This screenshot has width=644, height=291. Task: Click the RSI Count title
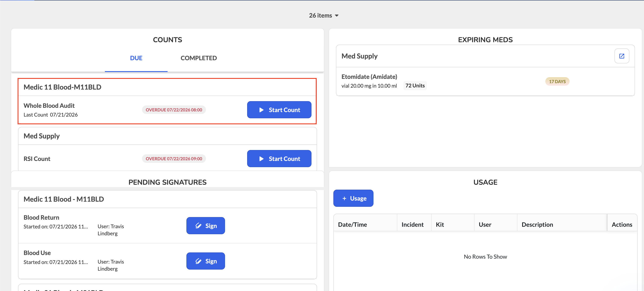[37, 159]
